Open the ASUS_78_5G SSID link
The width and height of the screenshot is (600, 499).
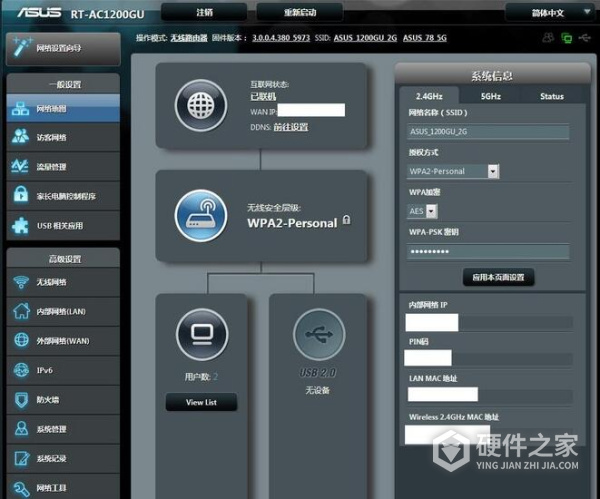[425, 38]
